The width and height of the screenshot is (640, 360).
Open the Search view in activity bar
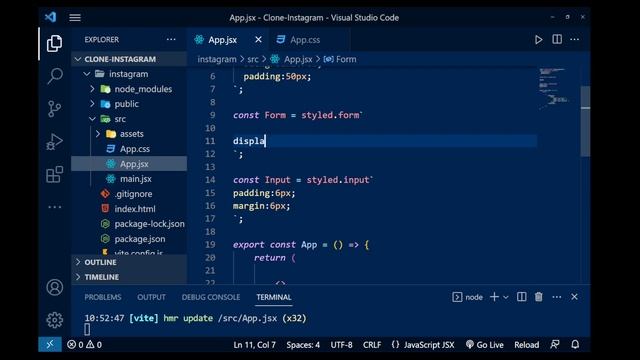pyautogui.click(x=54, y=76)
